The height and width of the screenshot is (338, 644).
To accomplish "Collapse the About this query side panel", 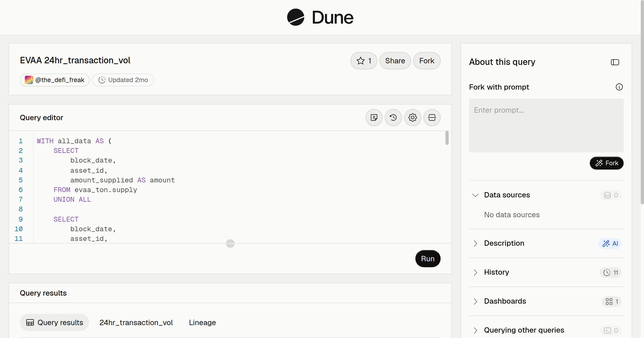I will (x=615, y=62).
